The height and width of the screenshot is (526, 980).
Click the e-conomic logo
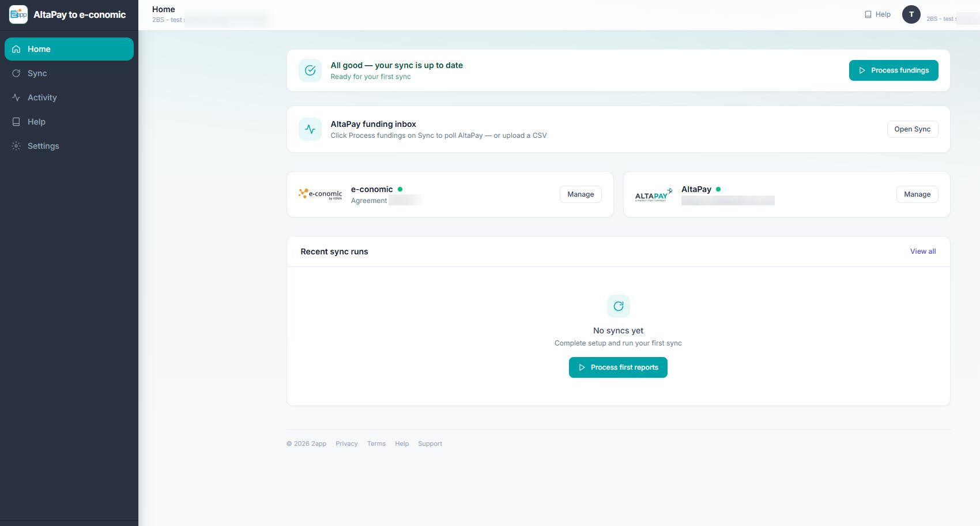click(x=320, y=194)
